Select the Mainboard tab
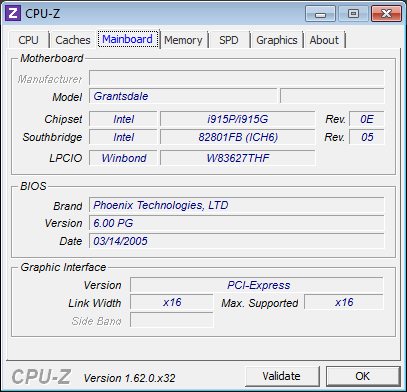407x392 pixels. tap(128, 39)
